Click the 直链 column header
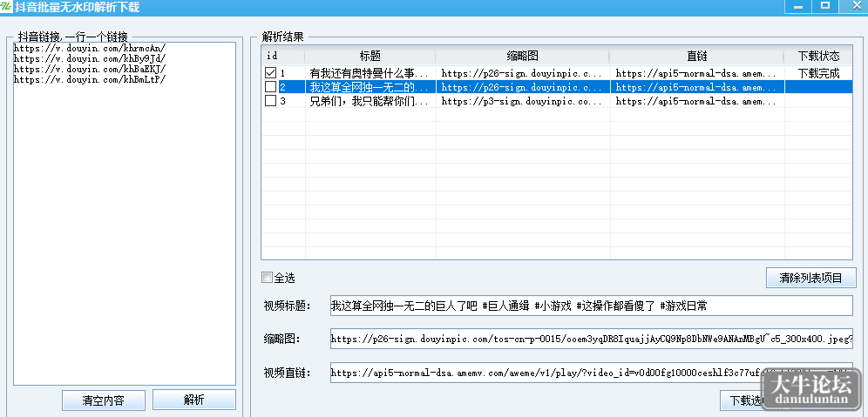The height and width of the screenshot is (417, 868). [697, 56]
